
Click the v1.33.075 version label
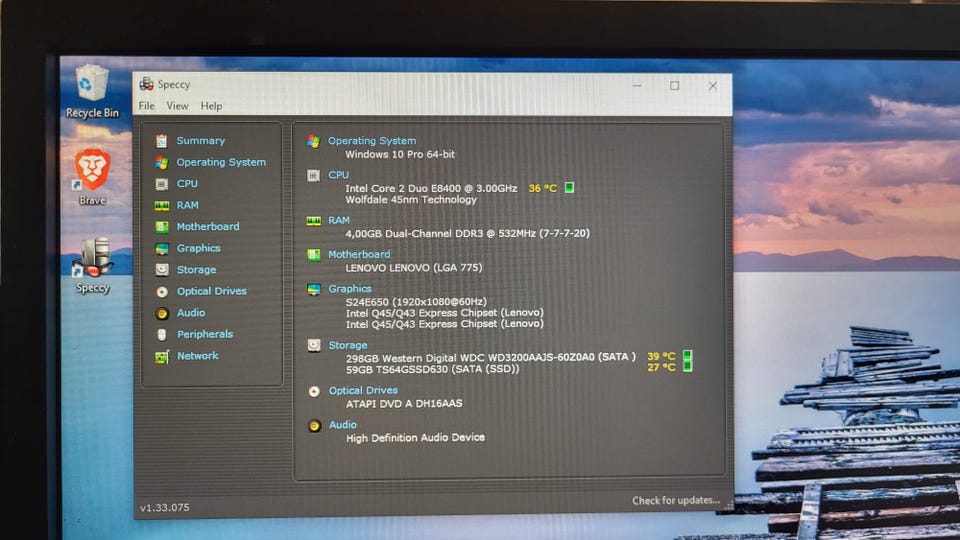point(165,508)
